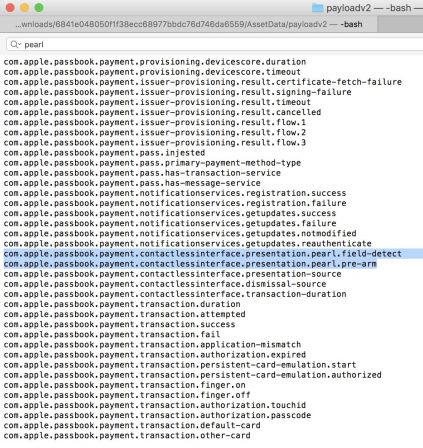Click the line ending contactlessinterface.transaction-duration
Image resolution: width=423 pixels, height=448 pixels.
pos(175,294)
